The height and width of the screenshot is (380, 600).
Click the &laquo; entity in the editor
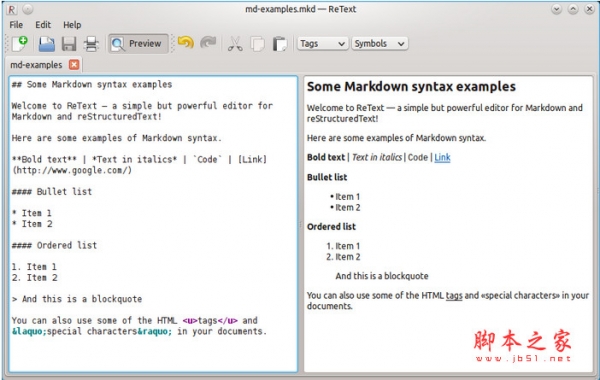click(x=29, y=331)
